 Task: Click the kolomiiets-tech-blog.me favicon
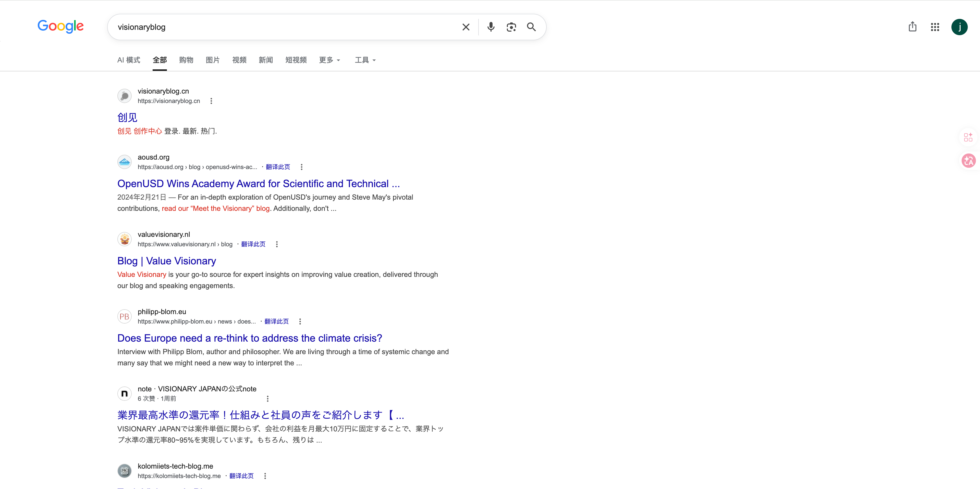click(x=124, y=471)
